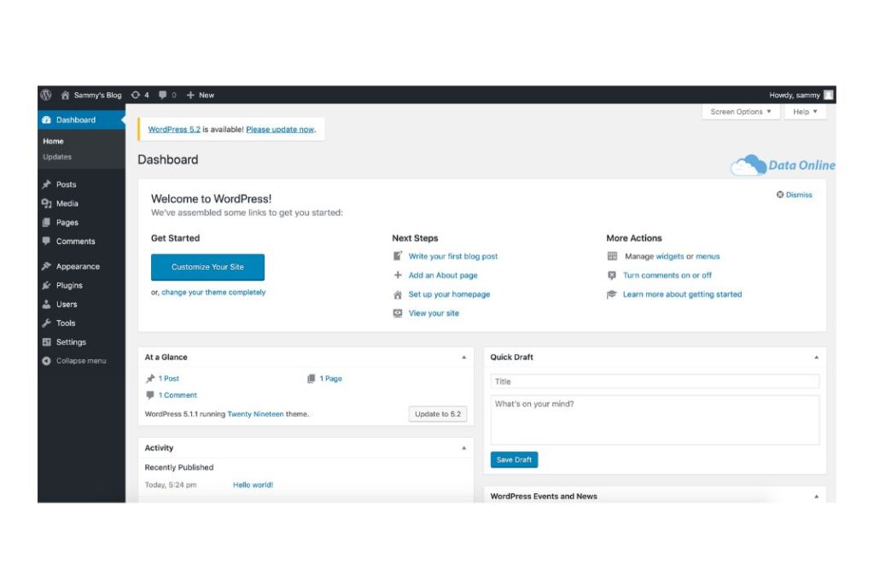Screen dimensions: 874x588
Task: Click the Dismiss X icon
Action: click(780, 195)
